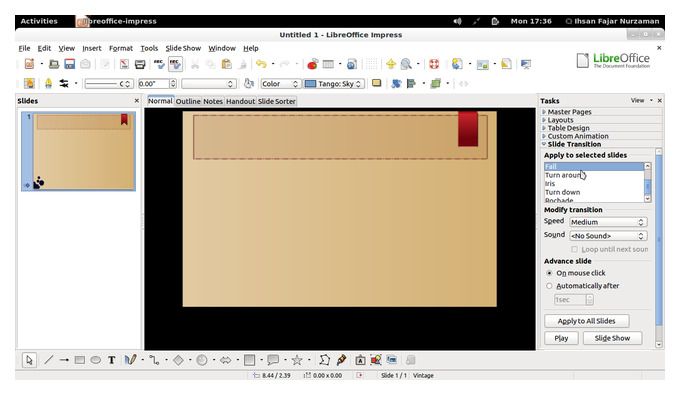Select the Stars shapes tool

(297, 360)
